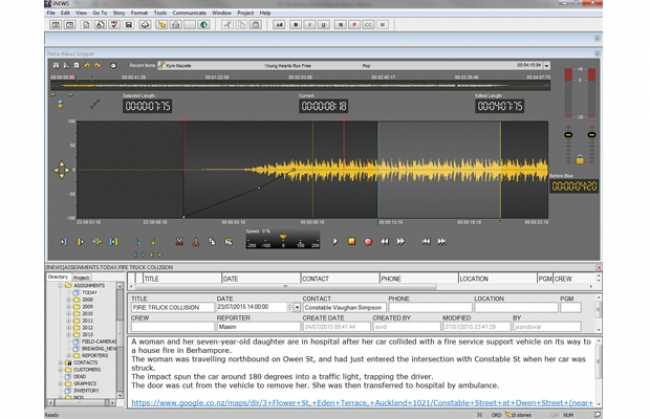Open the Google Maps link in story
650x419 pixels.
point(362,403)
